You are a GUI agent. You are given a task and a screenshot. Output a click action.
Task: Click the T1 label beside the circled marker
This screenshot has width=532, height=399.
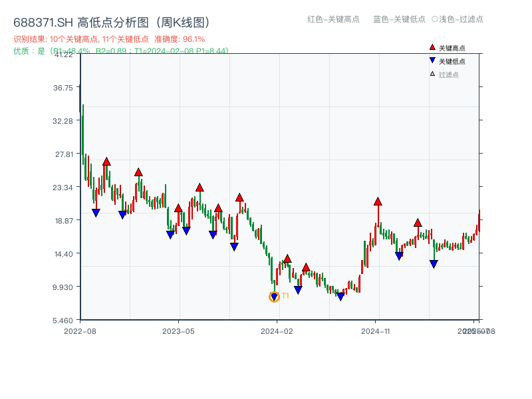[x=285, y=295]
